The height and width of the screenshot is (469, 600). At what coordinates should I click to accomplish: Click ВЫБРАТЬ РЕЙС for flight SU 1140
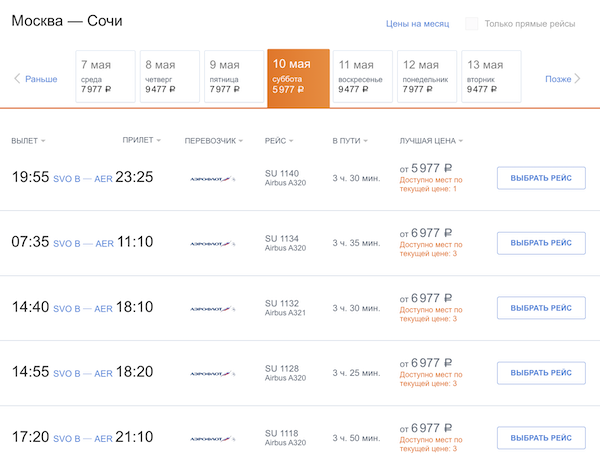[x=540, y=178]
